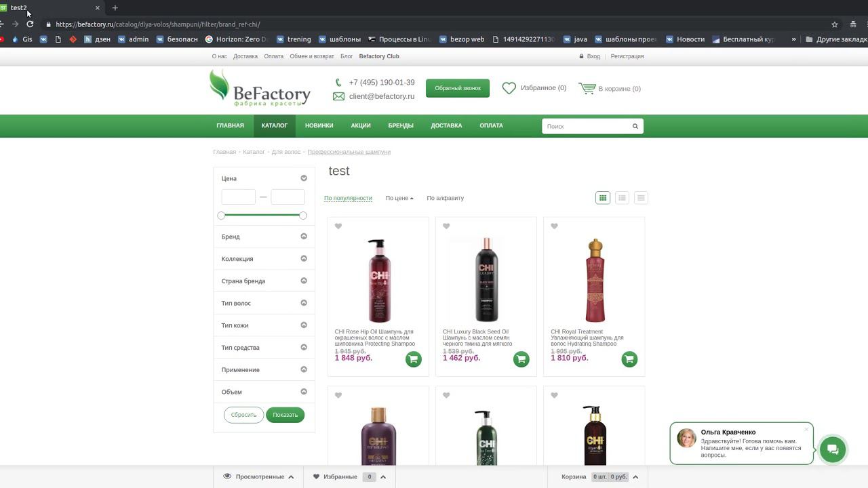Focus the maximum price input field
This screenshot has width=868, height=488.
288,197
